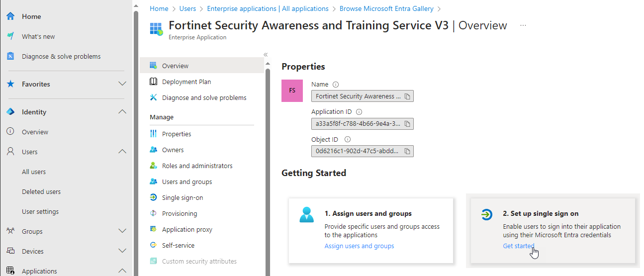The width and height of the screenshot is (644, 276).
Task: Click the Fortinet enterprise application header icon
Action: (156, 29)
